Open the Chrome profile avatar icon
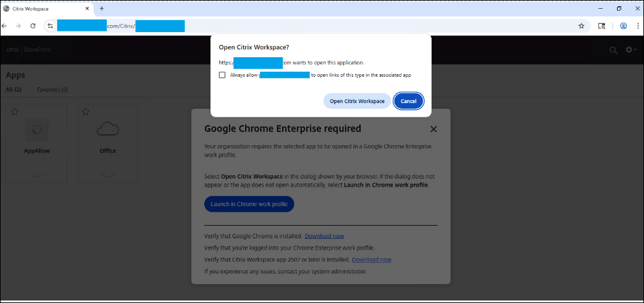Screen dimensions: 644x303 click(623, 26)
